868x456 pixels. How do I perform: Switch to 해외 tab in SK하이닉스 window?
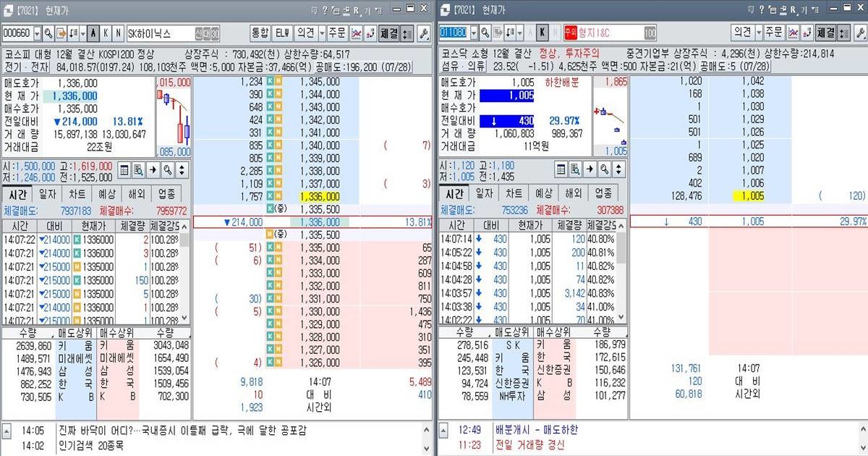click(136, 194)
